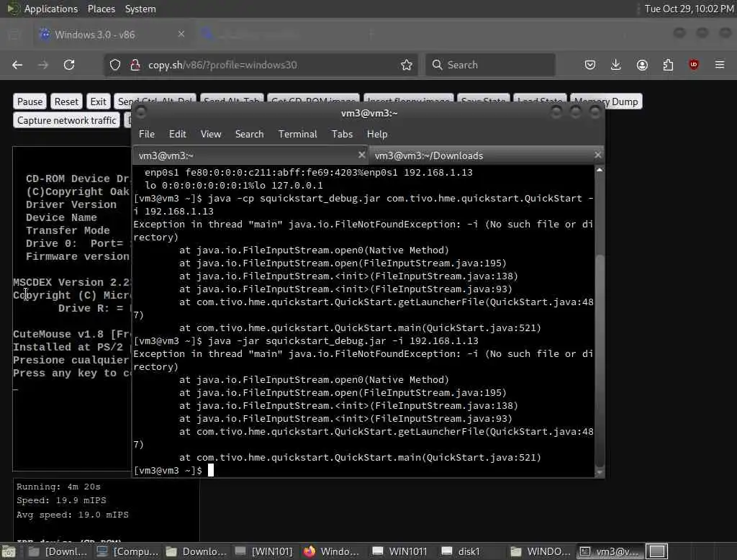Screen dimensions: 737x560
Task: Click the terminal vertical scrollbar
Action: pos(600,361)
